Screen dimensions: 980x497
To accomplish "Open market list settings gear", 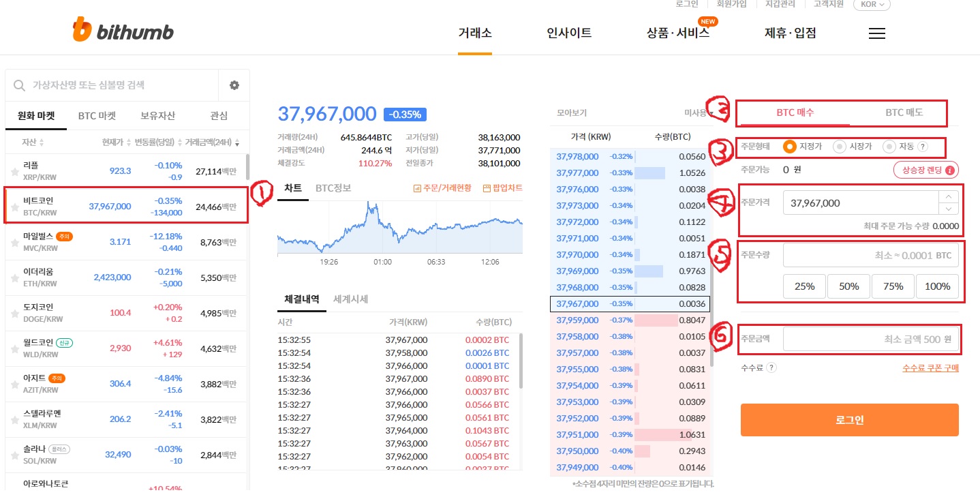I will pyautogui.click(x=234, y=85).
